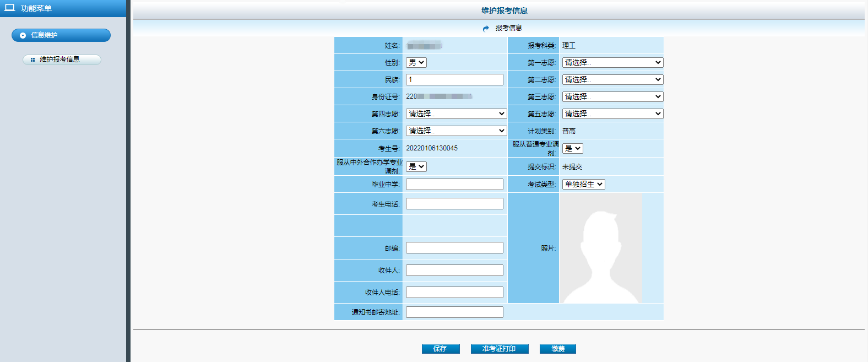Expand the 第一志愿 dropdown
Screen dimensions: 868x362
(x=612, y=63)
